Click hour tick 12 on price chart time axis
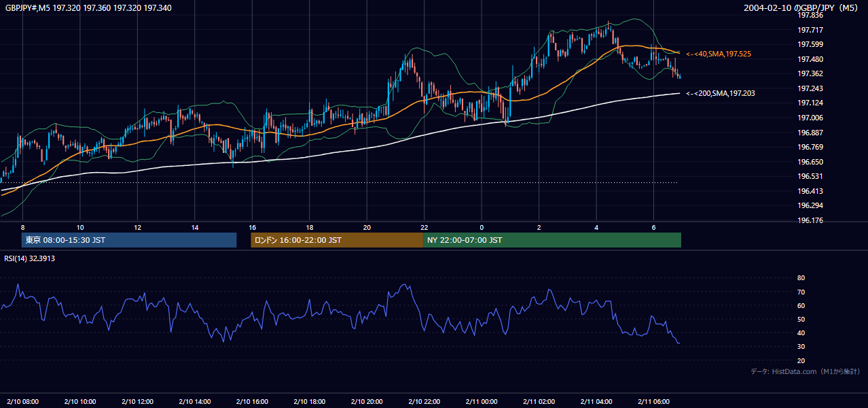Viewport: 868px width, 408px height. click(x=137, y=227)
